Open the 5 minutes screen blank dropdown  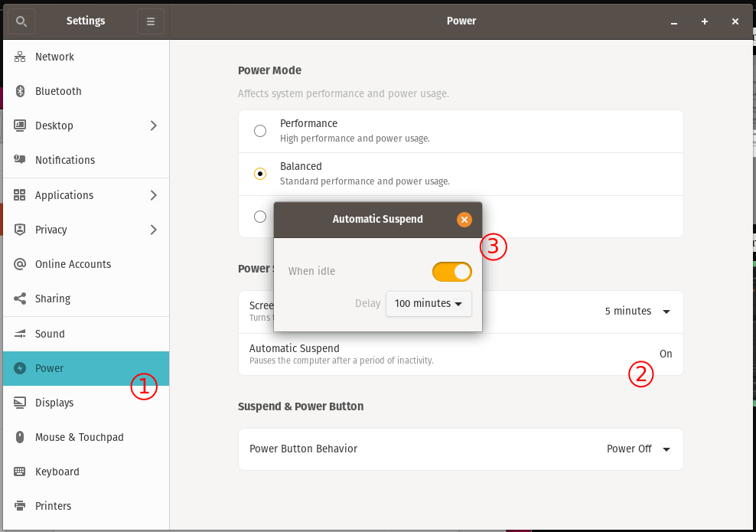[x=638, y=311]
